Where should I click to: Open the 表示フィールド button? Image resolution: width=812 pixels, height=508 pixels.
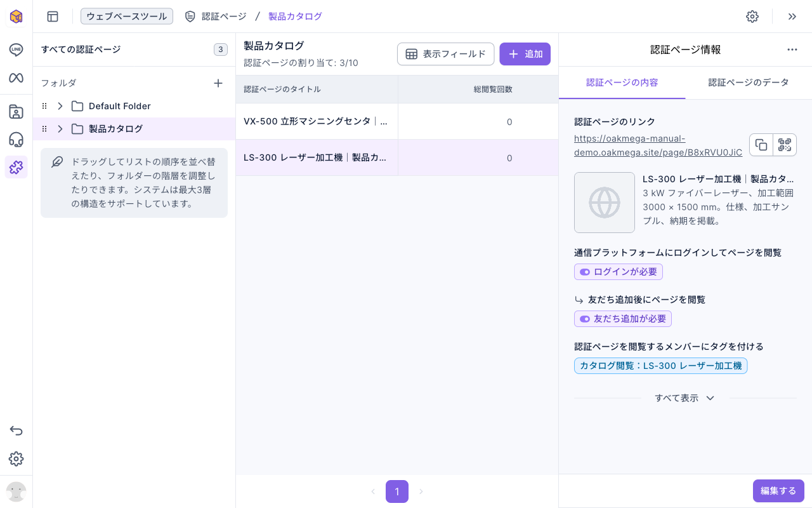click(x=445, y=54)
